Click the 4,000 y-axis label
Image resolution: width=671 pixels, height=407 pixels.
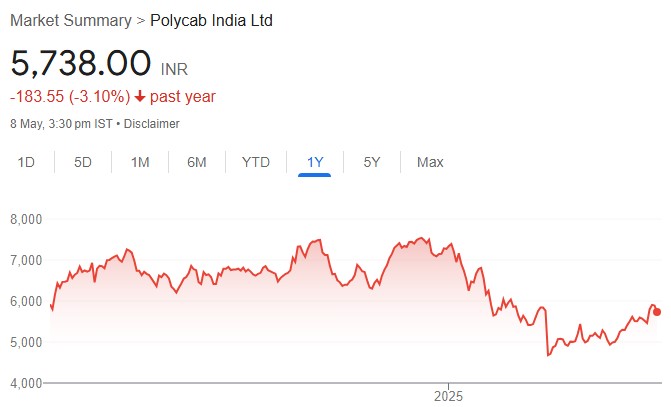[28, 383]
